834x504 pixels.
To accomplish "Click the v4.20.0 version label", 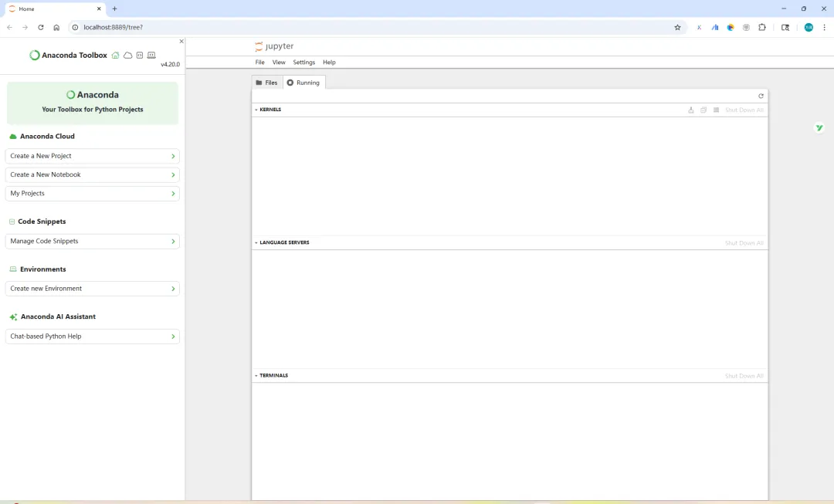I will coord(170,64).
